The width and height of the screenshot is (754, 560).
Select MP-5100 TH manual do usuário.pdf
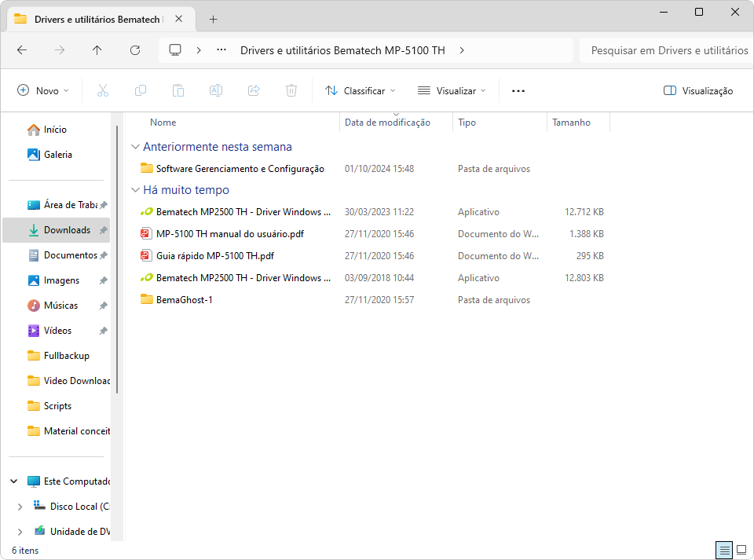coord(222,234)
